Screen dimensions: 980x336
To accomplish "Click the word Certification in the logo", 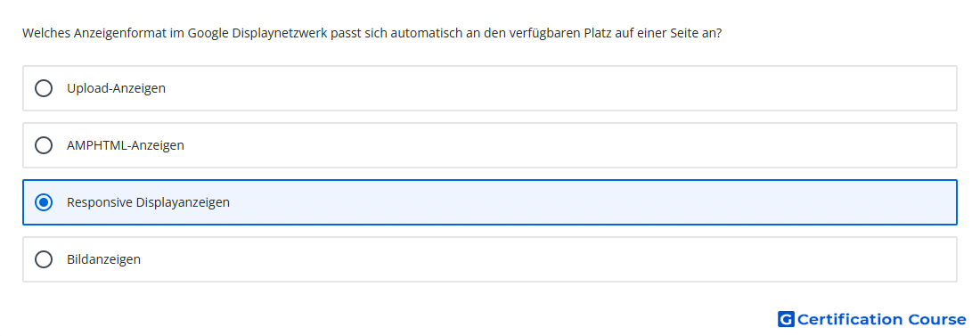I will 850,319.
